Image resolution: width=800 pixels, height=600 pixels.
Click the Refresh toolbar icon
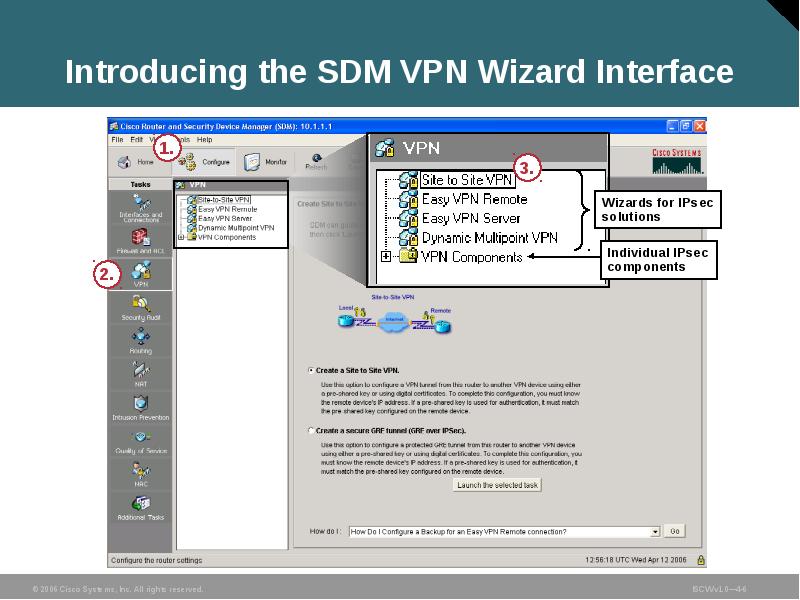point(316,162)
